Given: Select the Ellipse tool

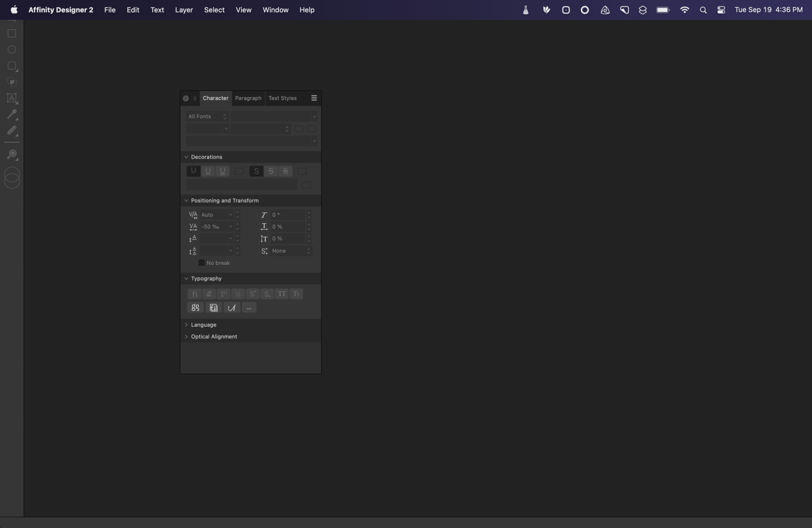Looking at the screenshot, I should (x=11, y=49).
